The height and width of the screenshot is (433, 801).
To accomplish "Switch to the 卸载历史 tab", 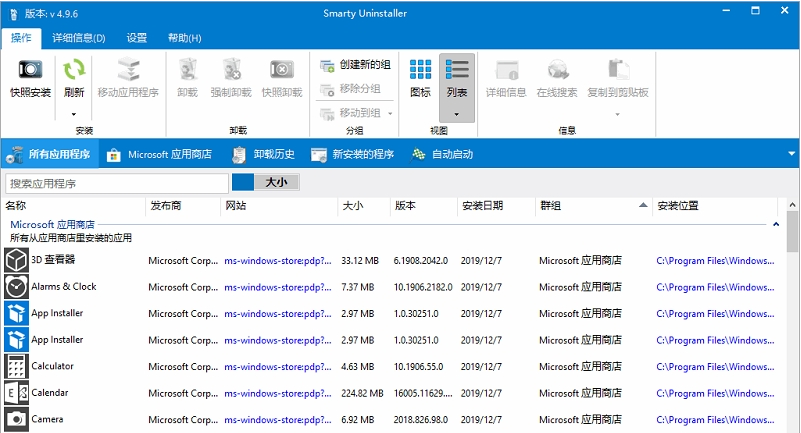I will click(264, 154).
